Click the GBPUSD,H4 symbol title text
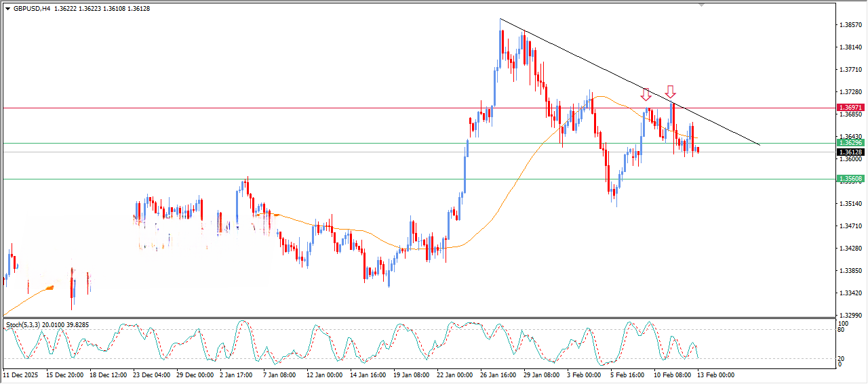Viewport: 868px width, 384px height. click(31, 9)
